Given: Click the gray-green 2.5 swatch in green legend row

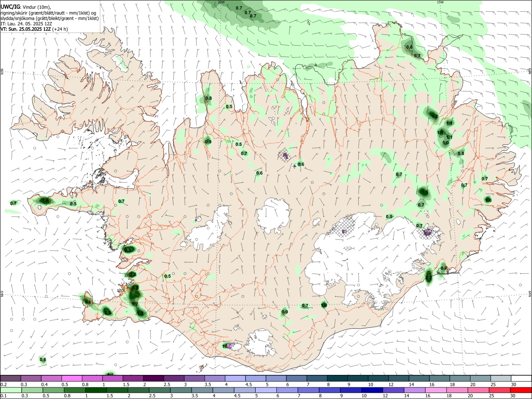Looking at the screenshot, I should coord(159,390).
